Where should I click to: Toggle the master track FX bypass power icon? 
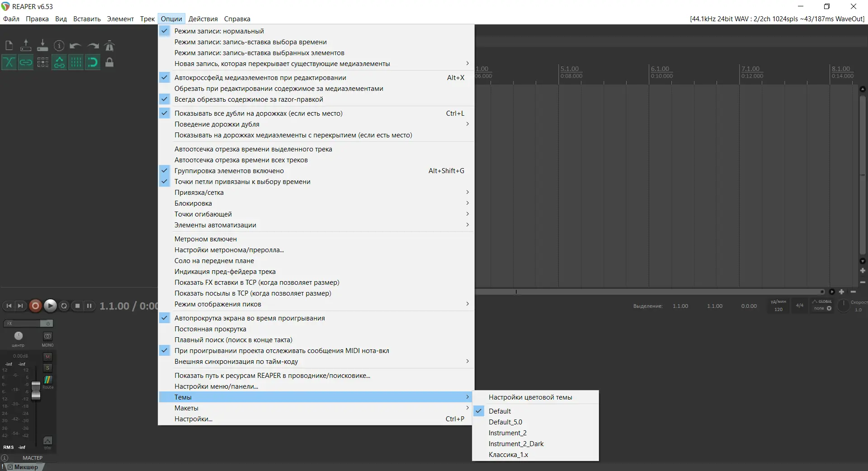click(x=47, y=324)
